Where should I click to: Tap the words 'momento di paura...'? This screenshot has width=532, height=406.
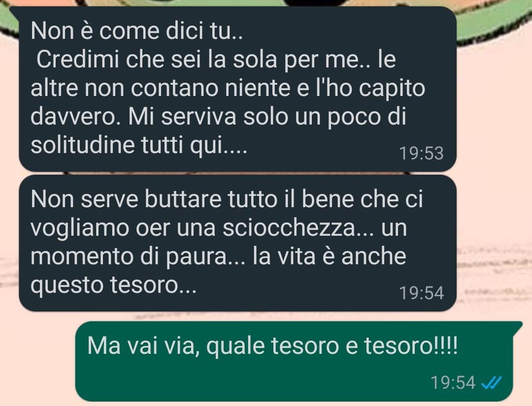pos(138,257)
